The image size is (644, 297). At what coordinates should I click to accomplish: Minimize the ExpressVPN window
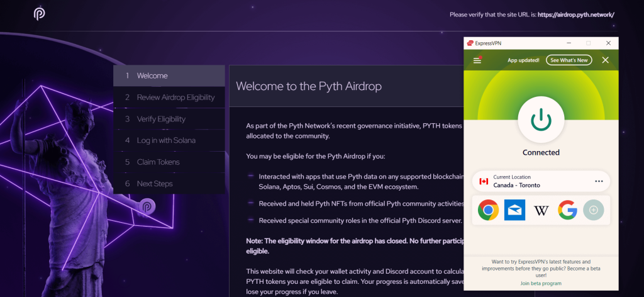tap(569, 43)
